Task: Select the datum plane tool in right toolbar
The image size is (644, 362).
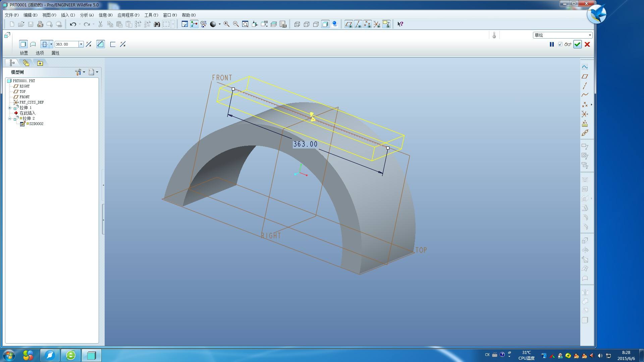Action: click(585, 76)
